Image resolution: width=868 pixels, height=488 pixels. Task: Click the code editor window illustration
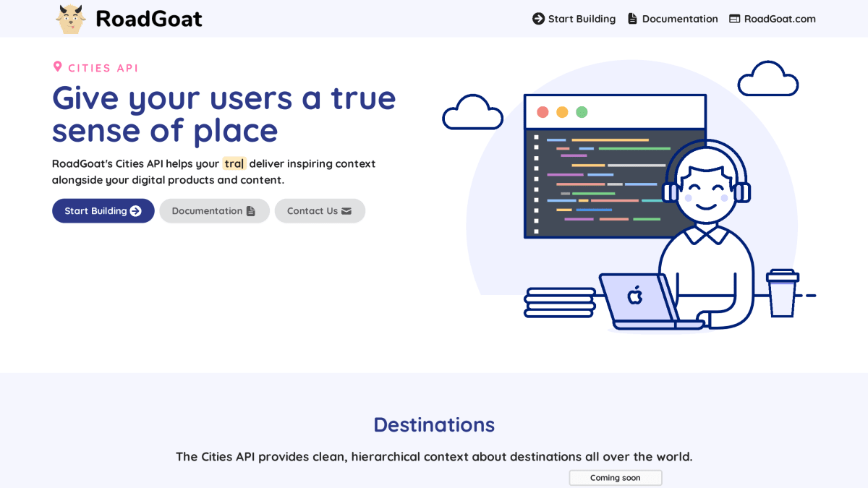615,166
